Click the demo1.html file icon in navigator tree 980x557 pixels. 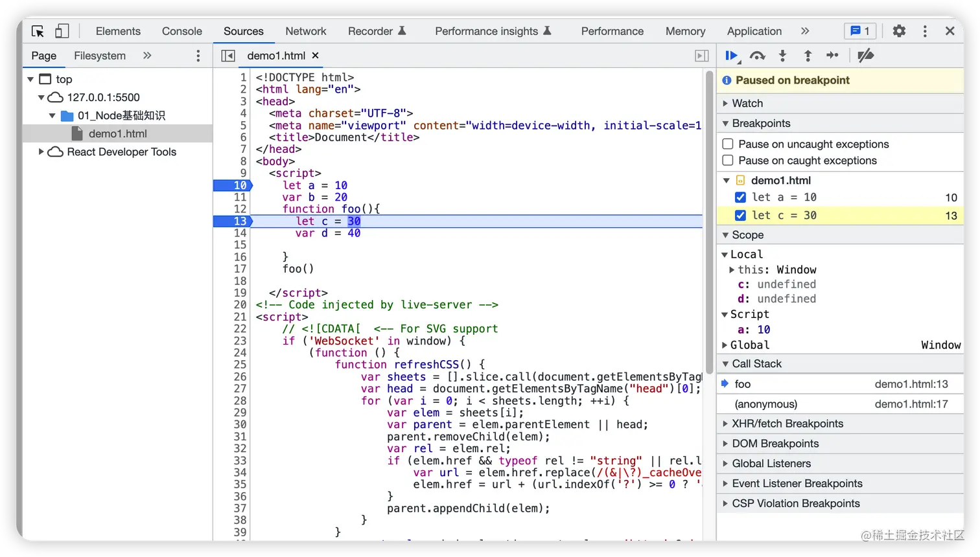[77, 133]
